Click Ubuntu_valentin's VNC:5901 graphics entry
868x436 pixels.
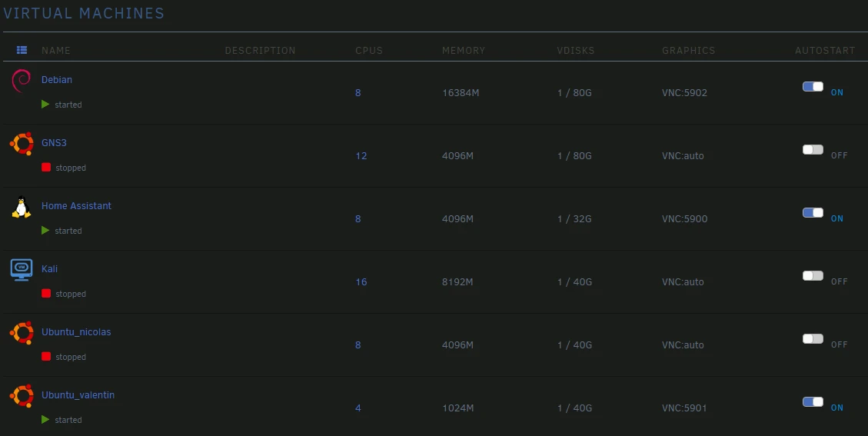[x=684, y=408]
